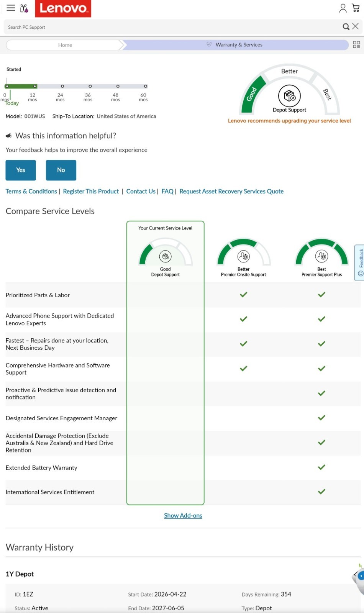Click International Services Entitlement row label
364x613 pixels.
pyautogui.click(x=50, y=492)
